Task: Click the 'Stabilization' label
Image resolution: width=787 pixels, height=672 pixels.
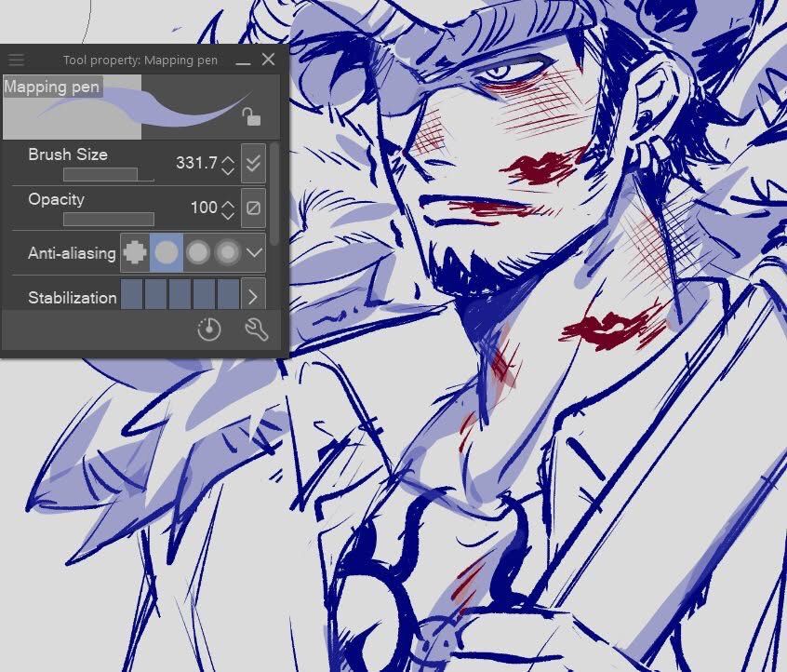Action: [x=73, y=298]
